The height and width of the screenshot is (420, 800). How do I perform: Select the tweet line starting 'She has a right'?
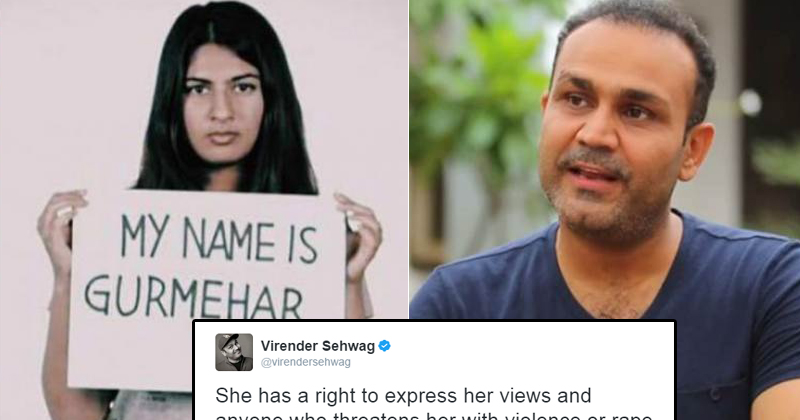pyautogui.click(x=403, y=396)
